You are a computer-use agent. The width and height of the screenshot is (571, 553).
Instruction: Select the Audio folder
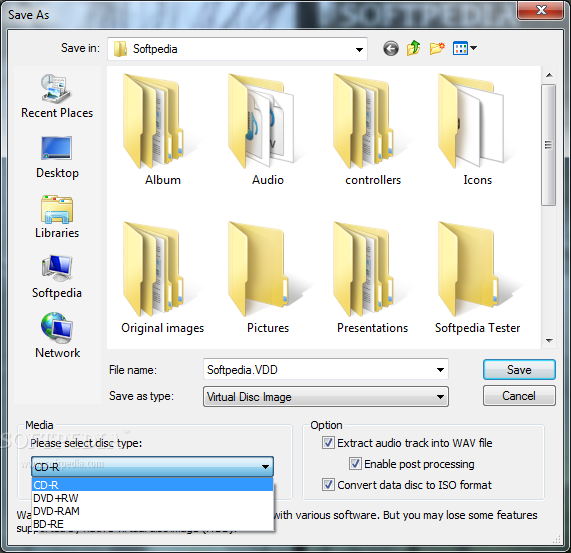point(268,130)
